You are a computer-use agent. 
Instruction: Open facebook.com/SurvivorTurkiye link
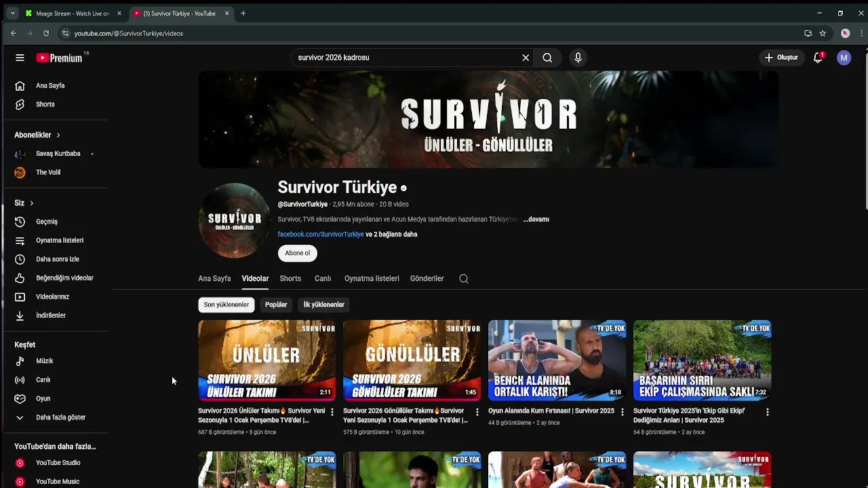tap(321, 235)
